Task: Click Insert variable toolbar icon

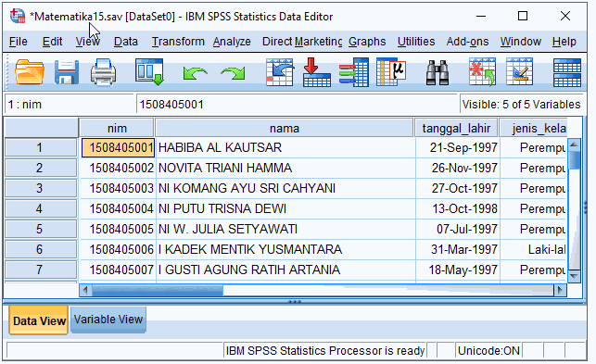Action: click(520, 72)
